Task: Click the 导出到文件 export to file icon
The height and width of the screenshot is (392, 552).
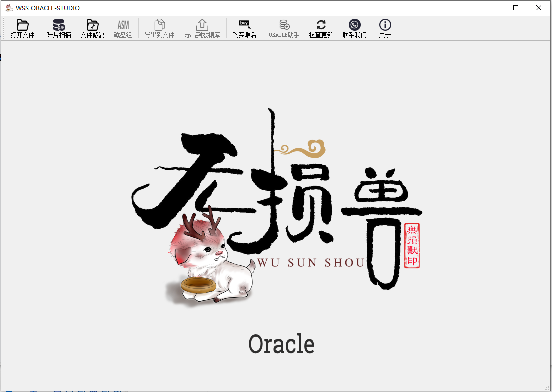Action: click(x=159, y=28)
